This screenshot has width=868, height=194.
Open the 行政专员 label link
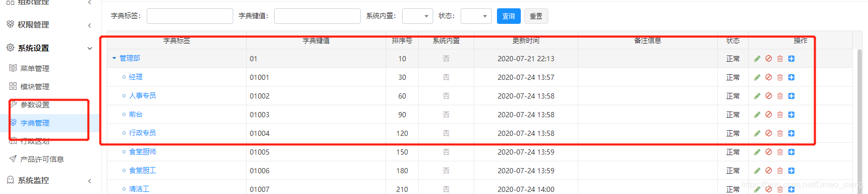click(143, 133)
